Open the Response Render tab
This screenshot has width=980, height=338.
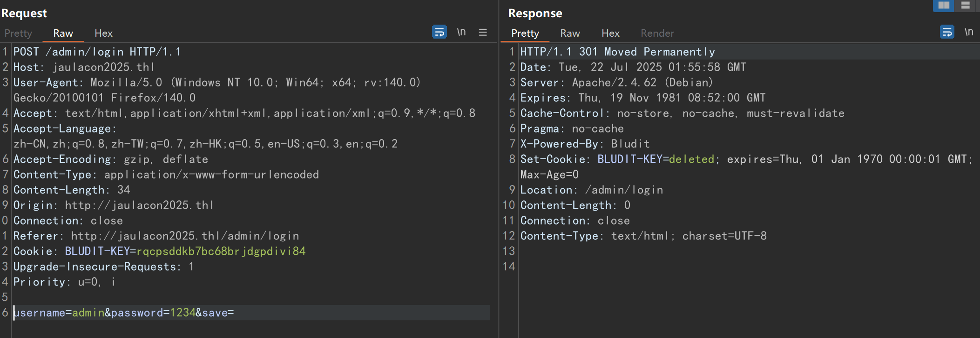657,33
